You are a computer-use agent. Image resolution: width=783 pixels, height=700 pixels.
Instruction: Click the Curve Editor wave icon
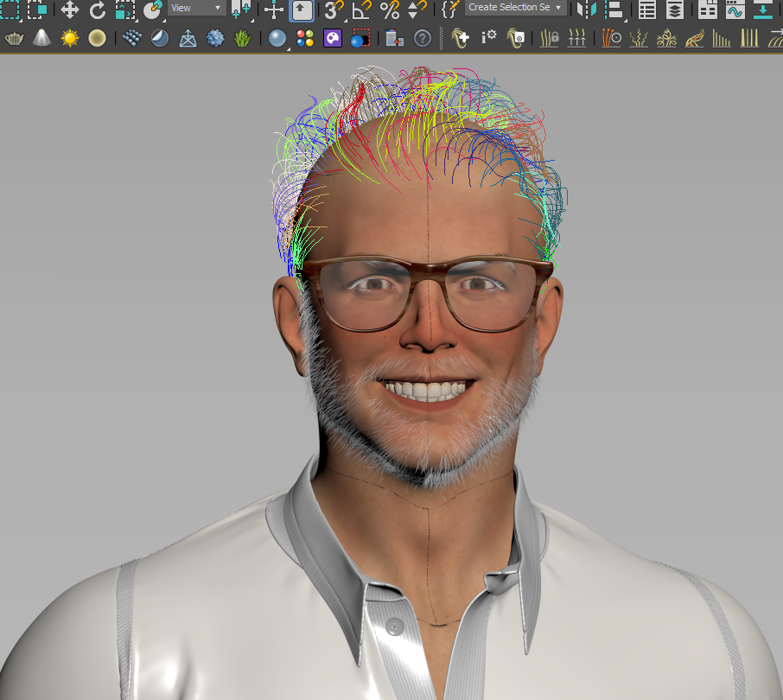click(735, 10)
